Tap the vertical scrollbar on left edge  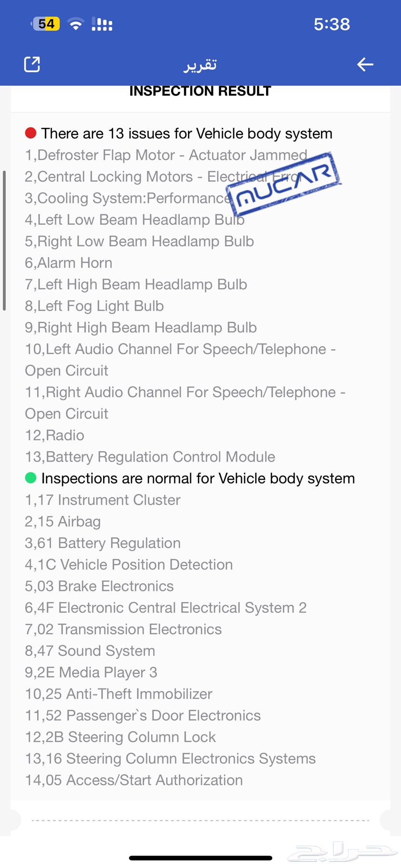[4, 240]
